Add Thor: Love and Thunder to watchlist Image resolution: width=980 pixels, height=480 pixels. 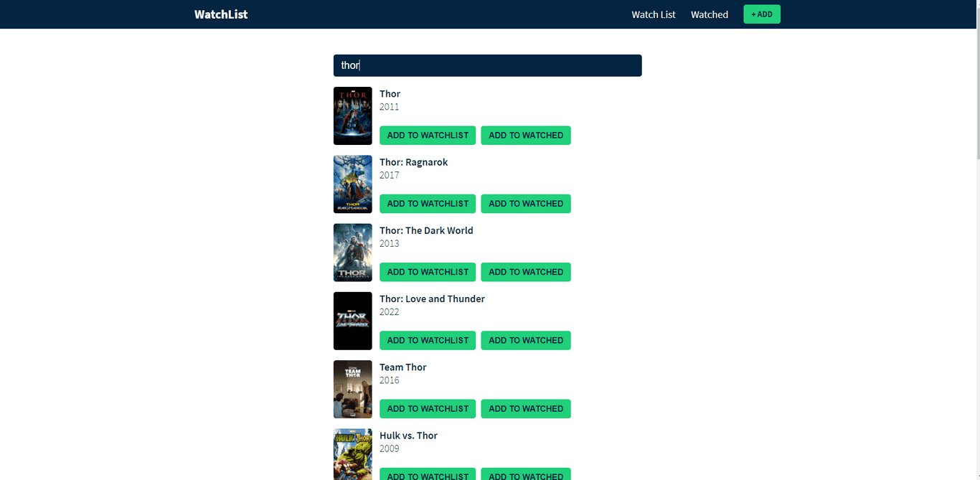coord(427,340)
